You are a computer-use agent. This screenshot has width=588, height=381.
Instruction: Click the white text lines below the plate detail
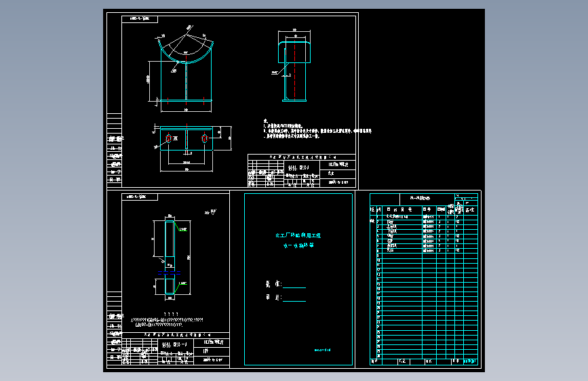[x=168, y=320]
